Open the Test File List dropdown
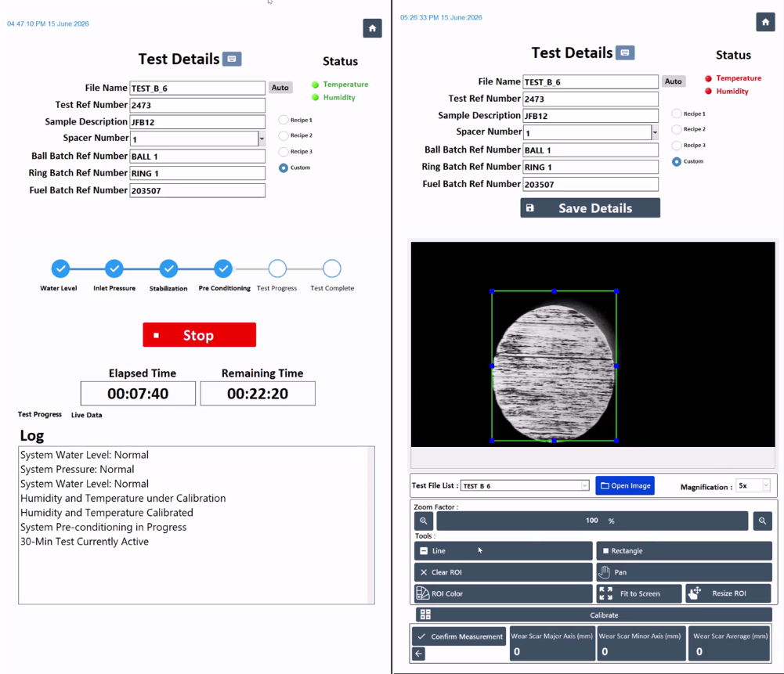The width and height of the screenshot is (784, 674). point(584,485)
